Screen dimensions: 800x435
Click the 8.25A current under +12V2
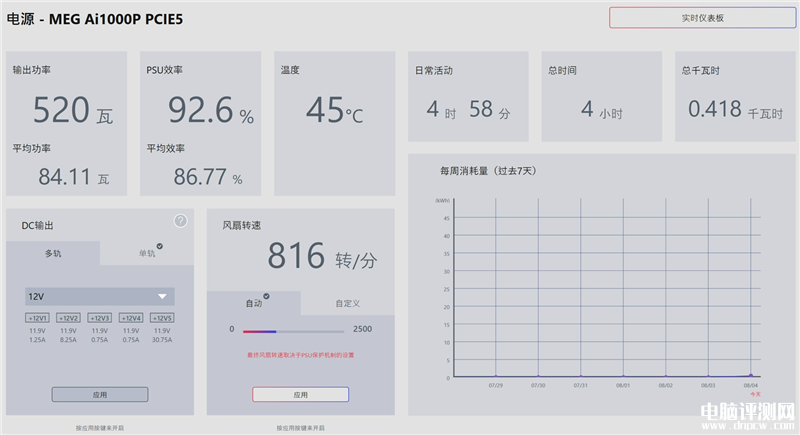(68, 340)
